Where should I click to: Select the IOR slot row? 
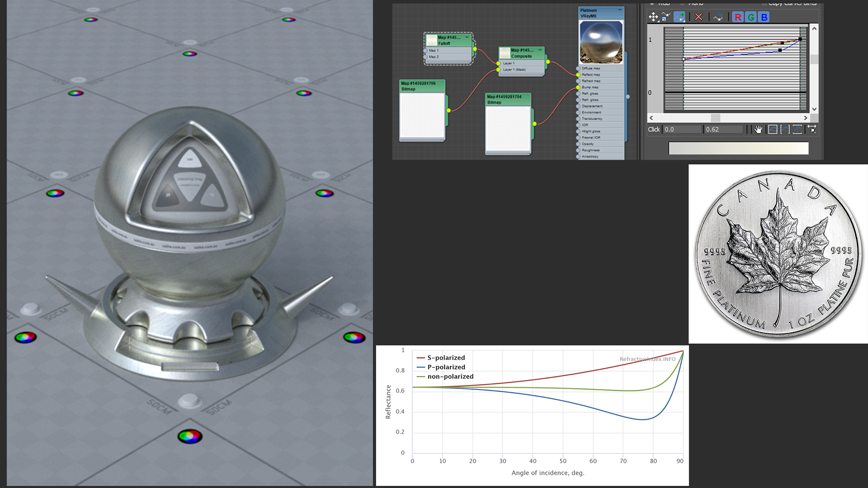(600, 125)
